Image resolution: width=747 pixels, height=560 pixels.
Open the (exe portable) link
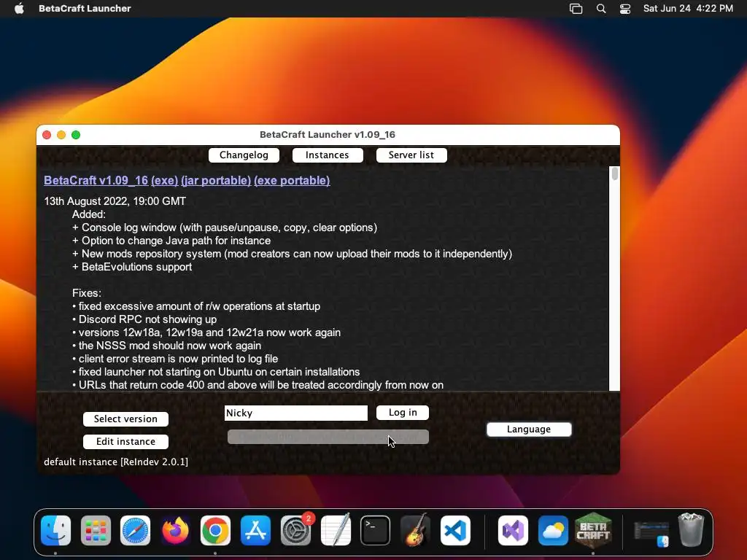pos(292,181)
